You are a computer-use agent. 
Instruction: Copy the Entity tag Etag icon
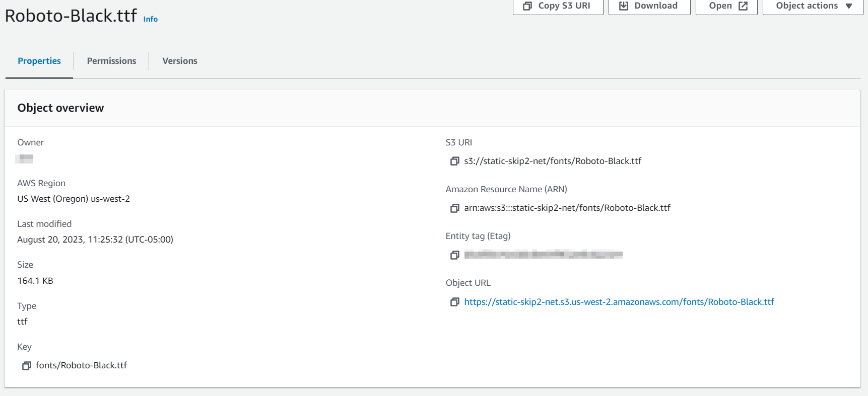tap(454, 255)
